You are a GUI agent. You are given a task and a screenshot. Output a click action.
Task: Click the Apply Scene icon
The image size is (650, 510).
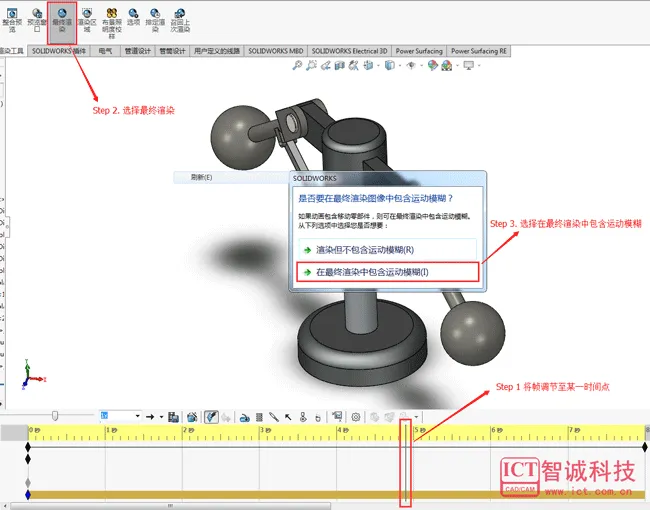click(x=447, y=66)
